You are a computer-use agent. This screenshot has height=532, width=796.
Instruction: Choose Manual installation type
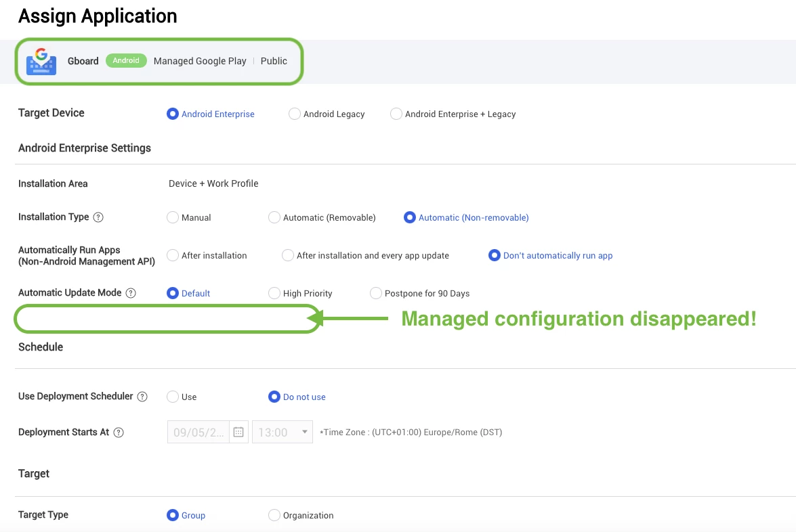(173, 217)
